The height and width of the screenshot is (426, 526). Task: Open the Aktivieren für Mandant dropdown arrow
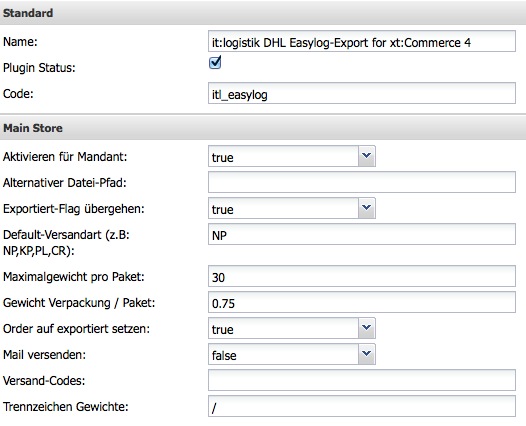pos(366,156)
